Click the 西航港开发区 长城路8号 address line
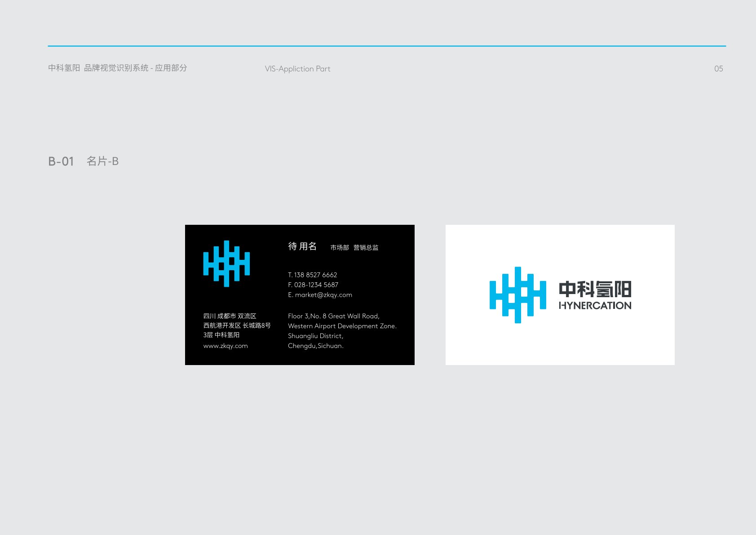Viewport: 756px width, 535px height. pyautogui.click(x=237, y=325)
